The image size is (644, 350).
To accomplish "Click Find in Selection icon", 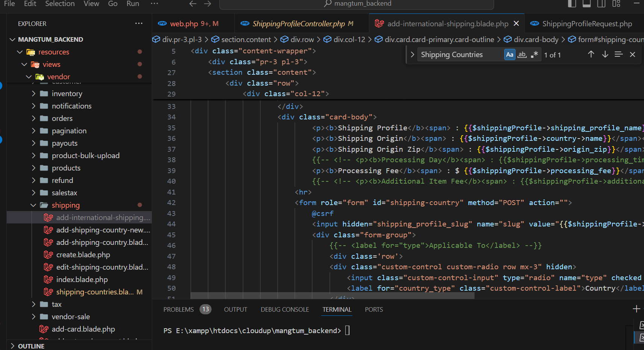I will 618,54.
